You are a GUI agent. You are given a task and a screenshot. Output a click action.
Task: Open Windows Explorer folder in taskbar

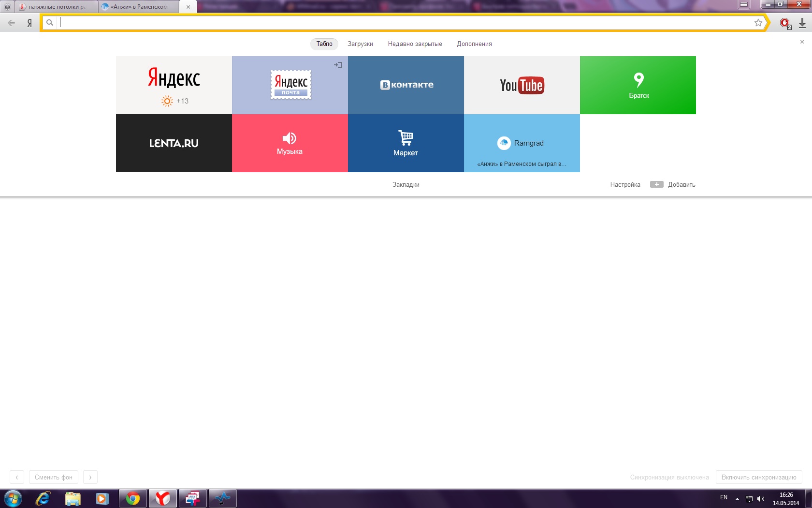point(72,498)
